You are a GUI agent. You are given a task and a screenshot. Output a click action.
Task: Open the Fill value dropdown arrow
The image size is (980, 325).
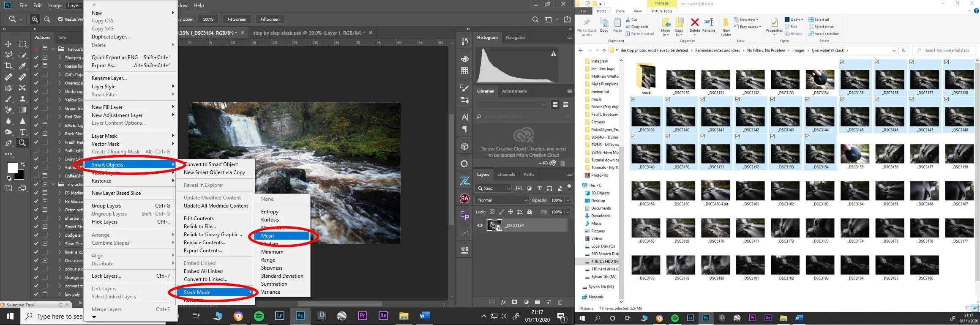click(x=568, y=212)
